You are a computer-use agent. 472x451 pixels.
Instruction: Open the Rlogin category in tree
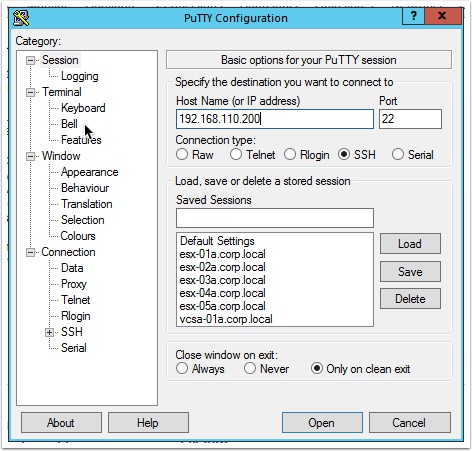(x=76, y=316)
